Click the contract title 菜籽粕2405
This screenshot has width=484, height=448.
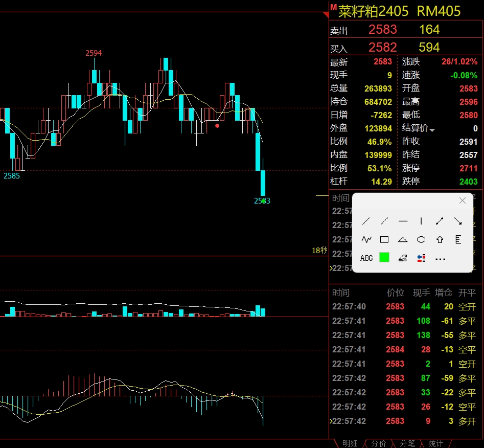374,11
